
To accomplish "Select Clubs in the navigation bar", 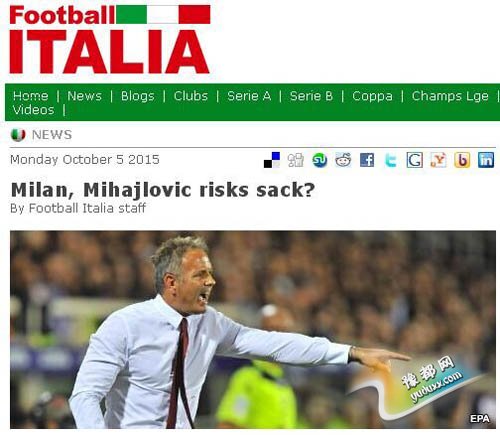I will point(191,96).
